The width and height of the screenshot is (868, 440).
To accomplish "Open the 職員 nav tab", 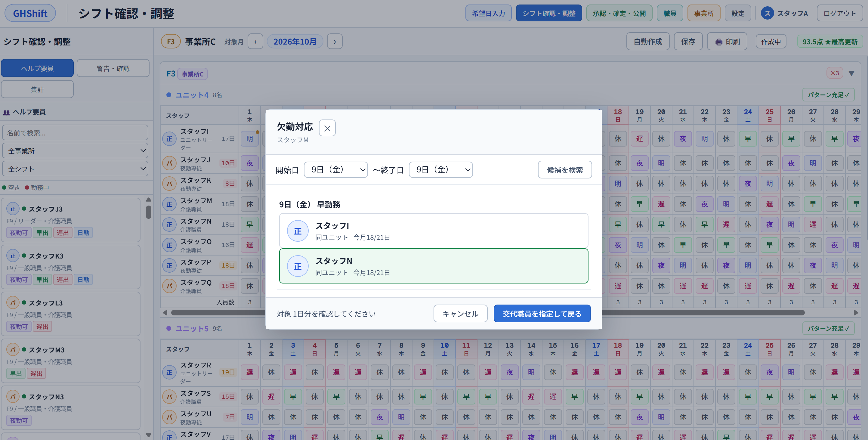I will point(669,13).
